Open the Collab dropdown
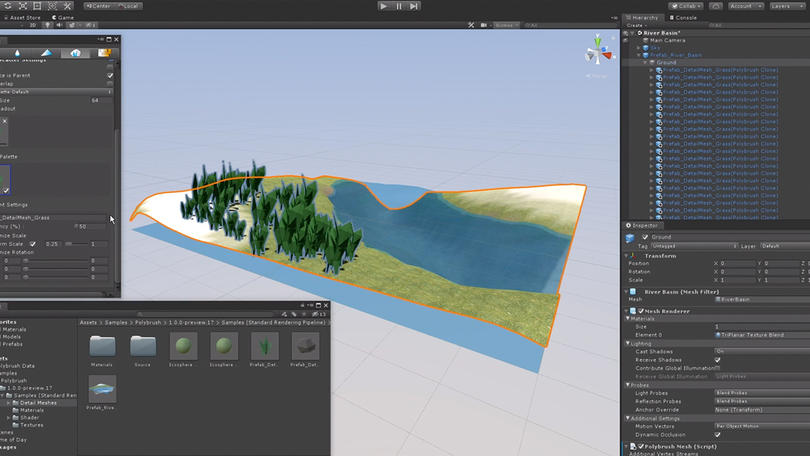The image size is (810, 456). coord(686,6)
